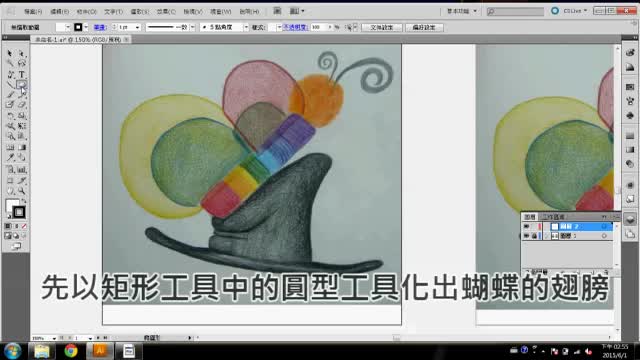Open the brush definition 5 點角度 dropdown
This screenshot has width=640, height=360.
coord(246,27)
